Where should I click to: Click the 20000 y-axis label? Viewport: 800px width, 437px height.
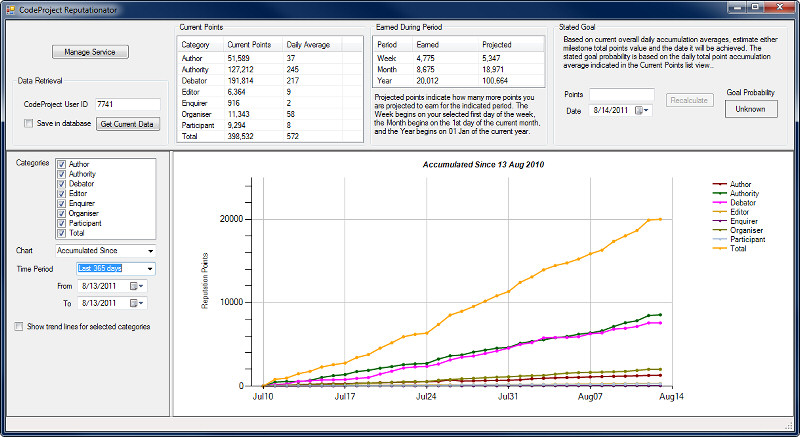(x=232, y=219)
